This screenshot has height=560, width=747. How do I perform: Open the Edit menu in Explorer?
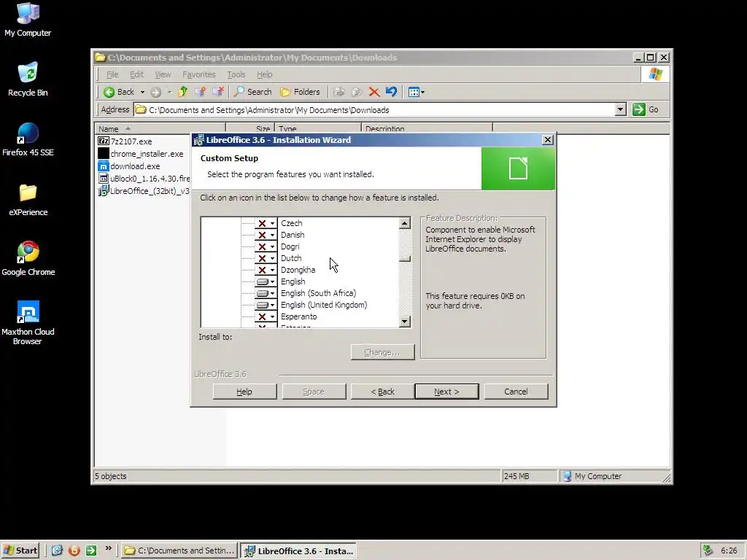pyautogui.click(x=136, y=74)
